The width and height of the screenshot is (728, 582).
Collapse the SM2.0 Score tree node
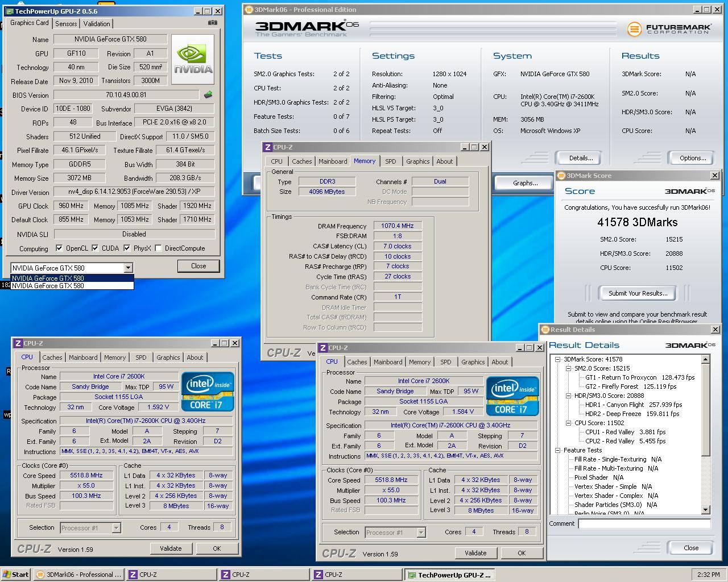(568, 368)
